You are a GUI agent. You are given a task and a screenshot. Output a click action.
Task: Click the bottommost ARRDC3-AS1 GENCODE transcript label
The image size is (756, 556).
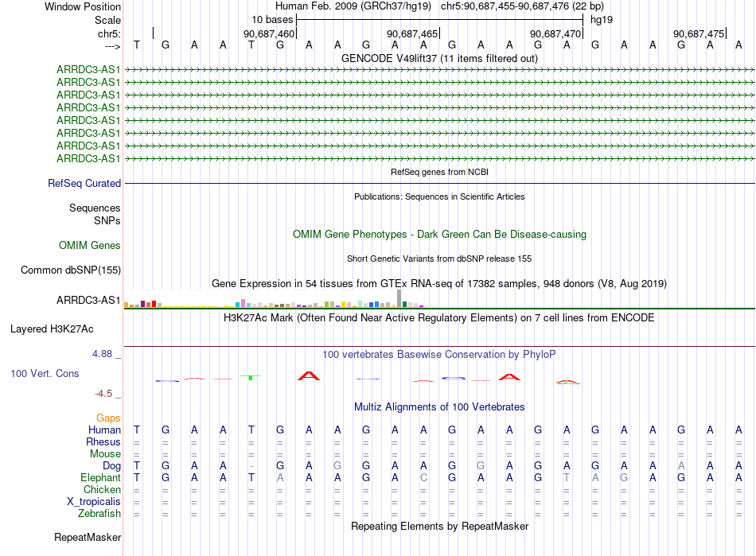[88, 158]
